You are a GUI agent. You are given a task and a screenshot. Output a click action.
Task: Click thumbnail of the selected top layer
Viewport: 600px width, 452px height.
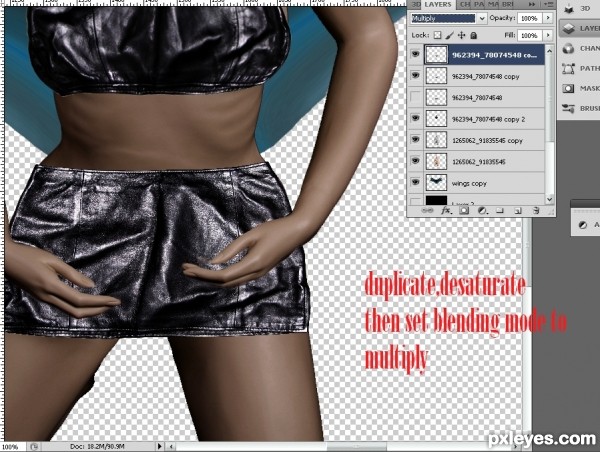pos(436,55)
